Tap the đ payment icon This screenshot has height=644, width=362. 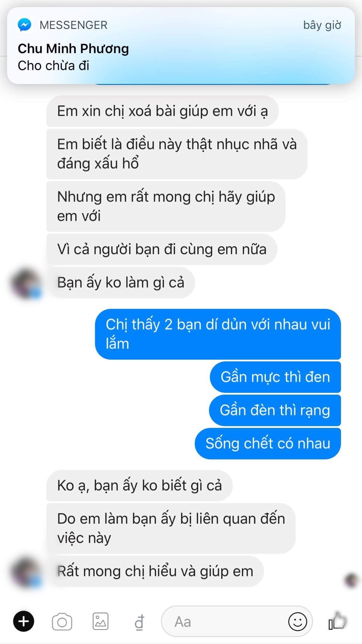tap(139, 622)
